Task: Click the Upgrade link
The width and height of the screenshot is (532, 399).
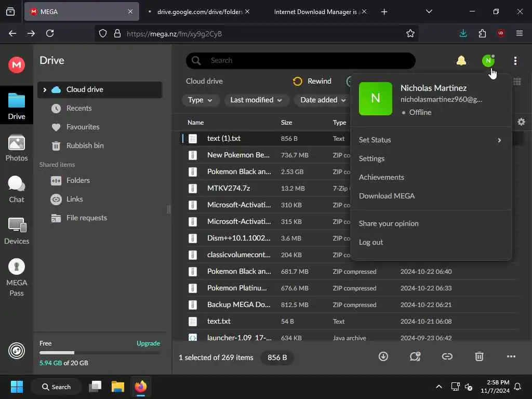Action: [x=148, y=343]
